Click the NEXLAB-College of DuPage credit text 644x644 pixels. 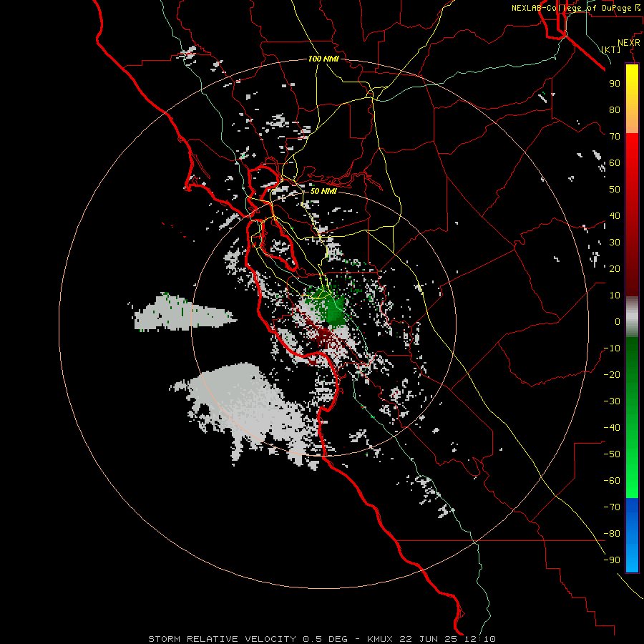[576, 8]
